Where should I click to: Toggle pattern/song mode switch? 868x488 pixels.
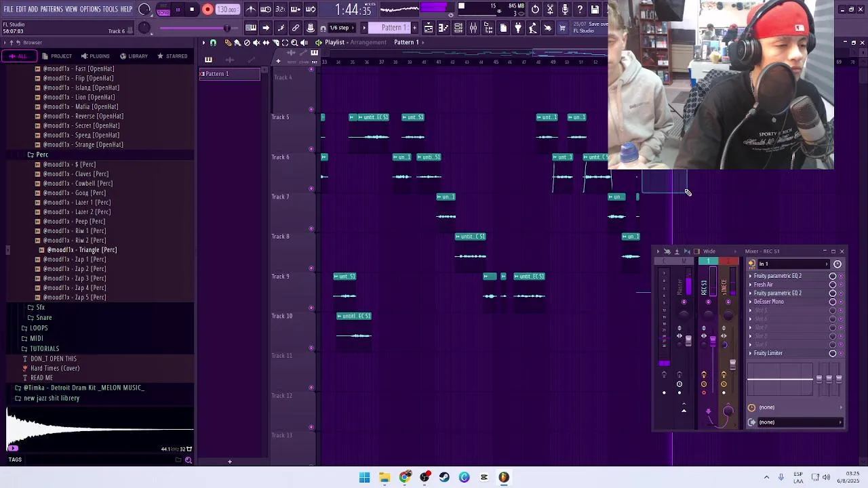163,9
